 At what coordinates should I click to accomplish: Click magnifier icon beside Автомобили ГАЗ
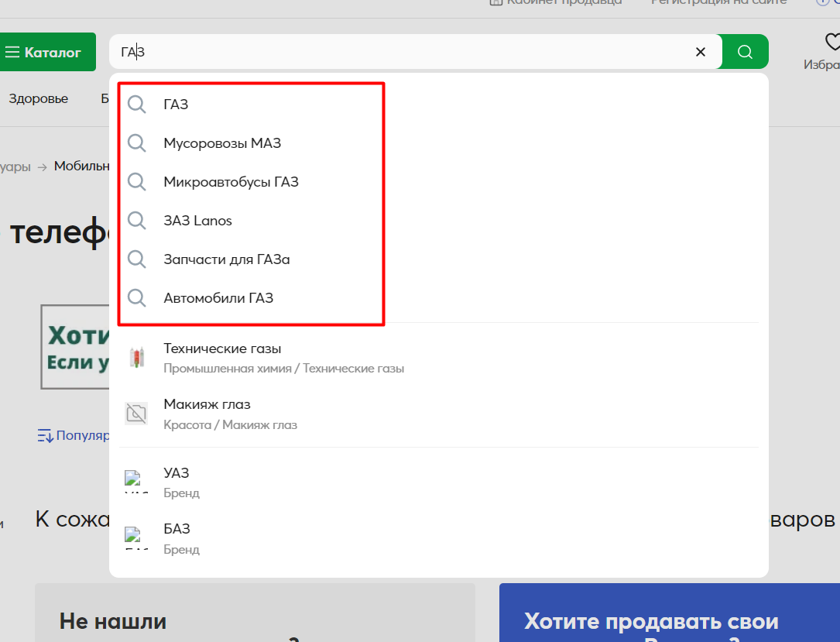(x=136, y=298)
